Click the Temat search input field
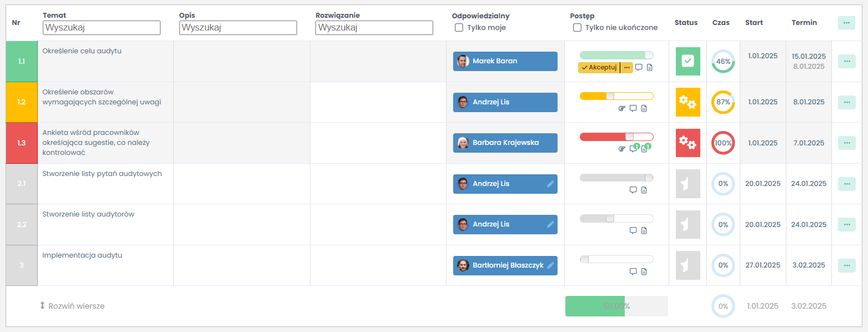Screen dimensions: 868x332 [x=101, y=28]
